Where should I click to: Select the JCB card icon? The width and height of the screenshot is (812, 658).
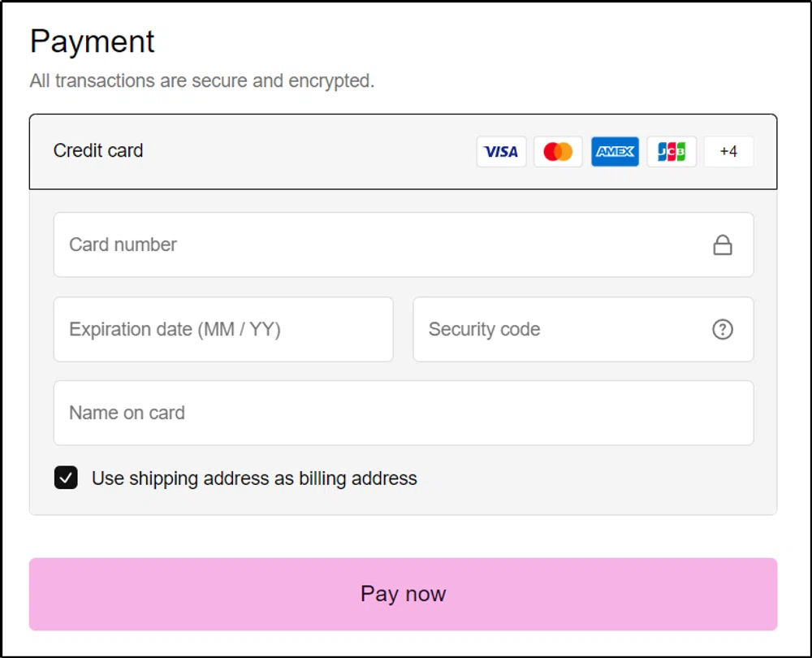(x=672, y=151)
